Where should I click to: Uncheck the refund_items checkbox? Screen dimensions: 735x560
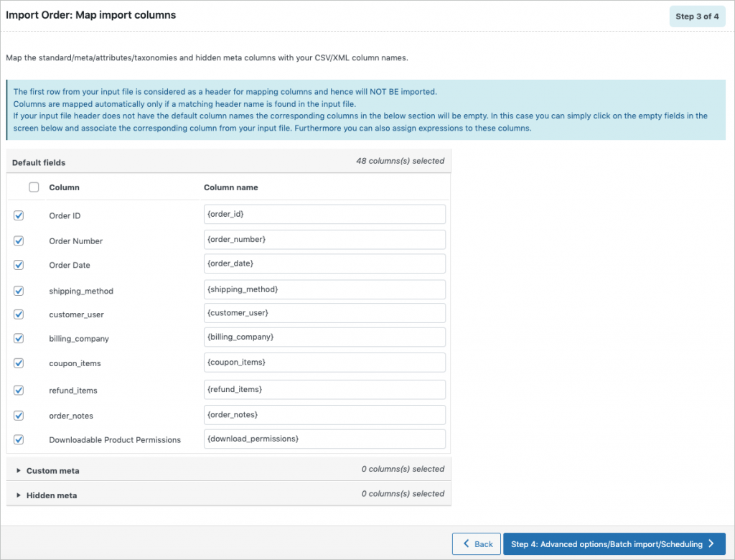pyautogui.click(x=19, y=391)
